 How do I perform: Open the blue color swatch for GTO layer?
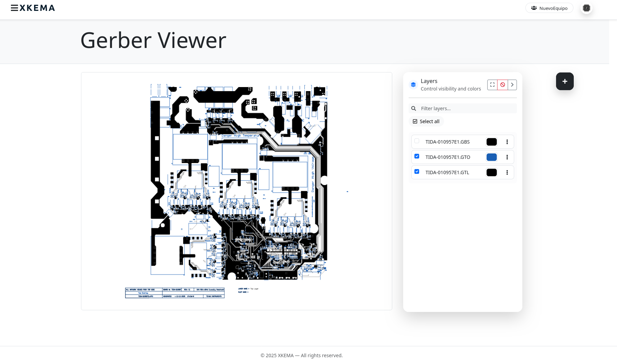(x=492, y=157)
